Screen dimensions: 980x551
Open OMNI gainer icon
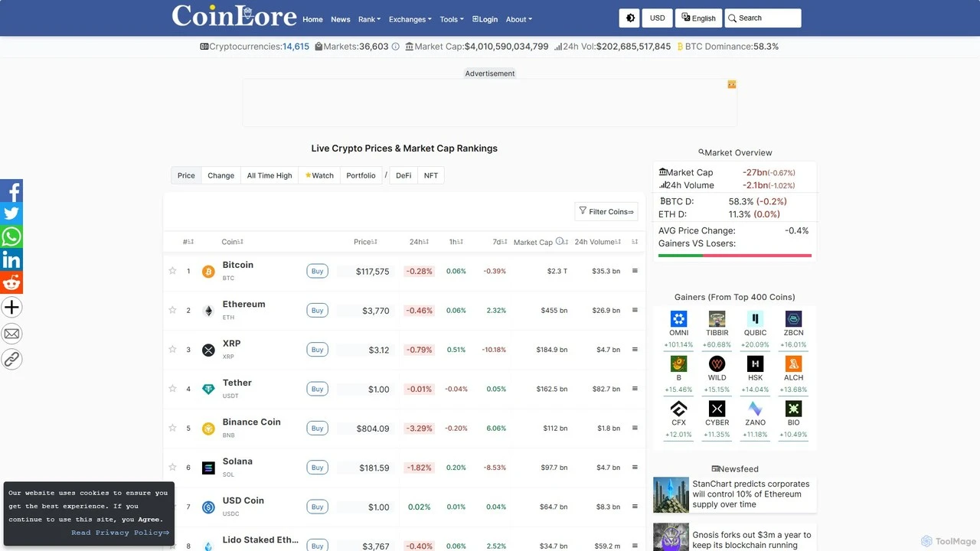678,319
